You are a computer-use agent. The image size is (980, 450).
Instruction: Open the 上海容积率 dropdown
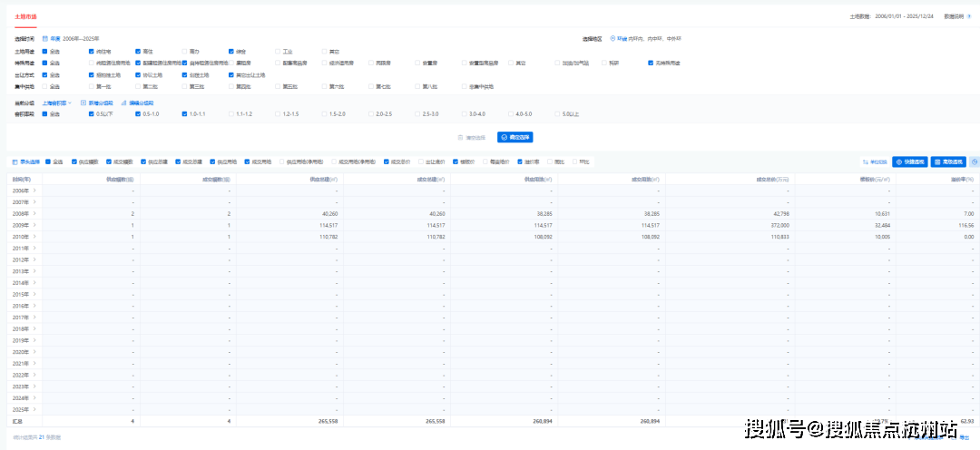click(57, 103)
